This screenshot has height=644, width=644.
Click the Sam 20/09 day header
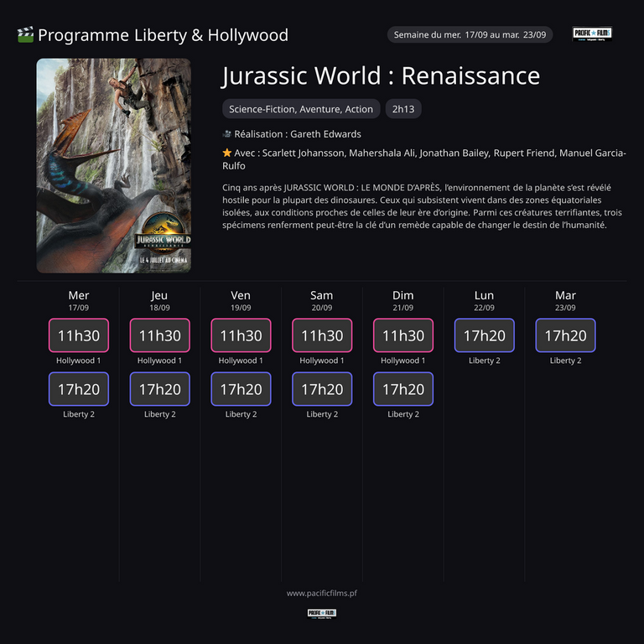(322, 300)
